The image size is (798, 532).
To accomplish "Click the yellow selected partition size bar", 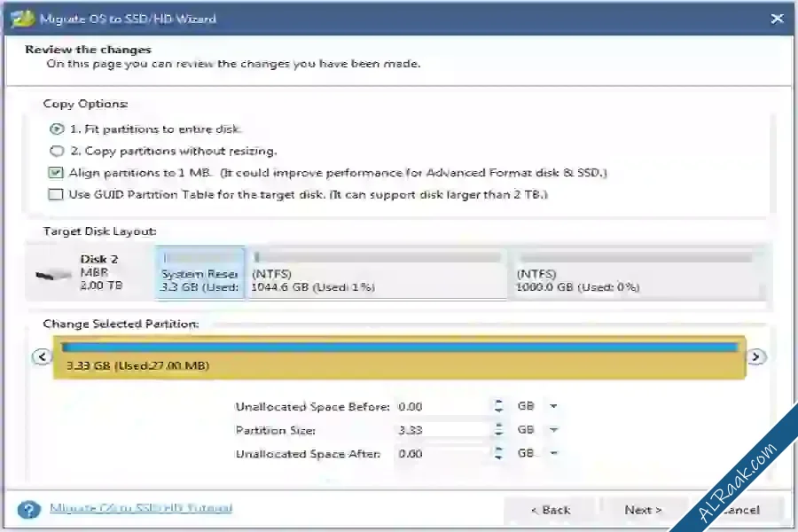I will 400,357.
